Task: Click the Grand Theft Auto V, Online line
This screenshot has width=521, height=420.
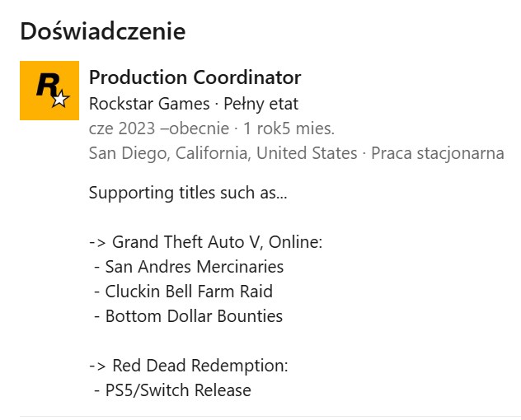Action: [216, 242]
